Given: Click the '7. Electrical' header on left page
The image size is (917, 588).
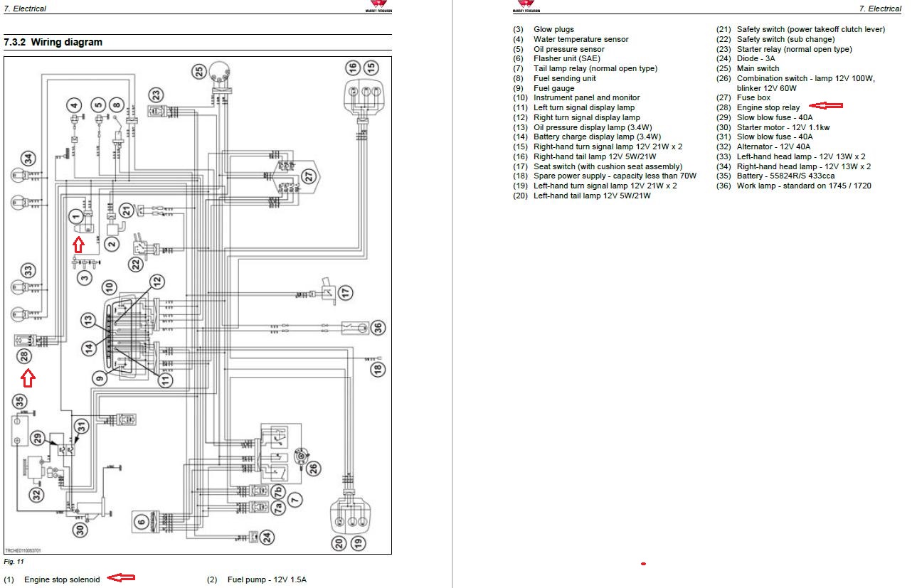Looking at the screenshot, I should click(25, 9).
